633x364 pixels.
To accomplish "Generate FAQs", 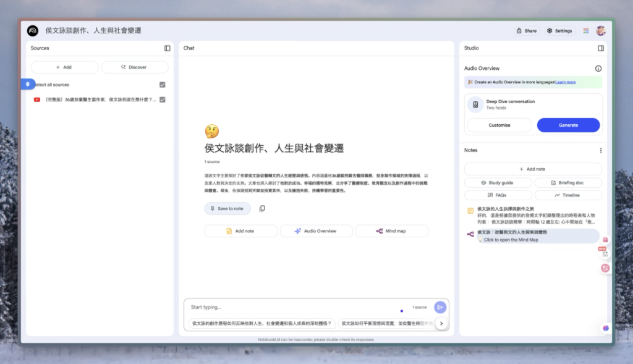I will [x=498, y=195].
